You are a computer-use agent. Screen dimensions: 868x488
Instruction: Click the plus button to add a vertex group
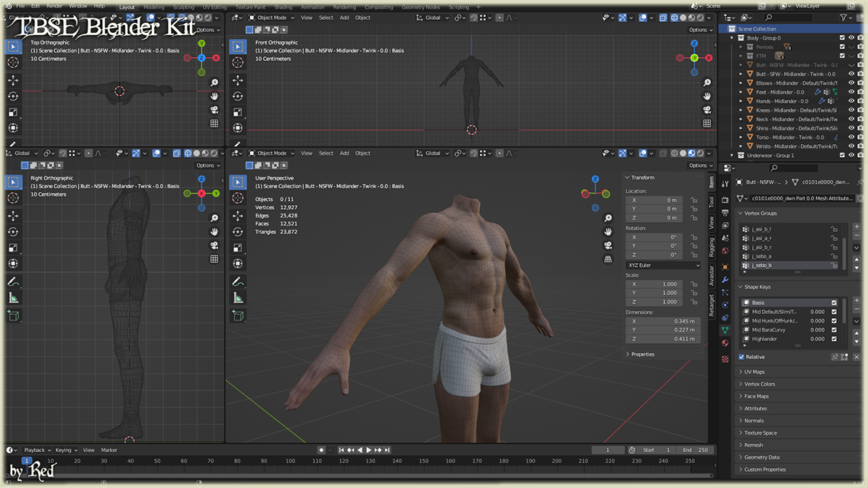coord(857,226)
